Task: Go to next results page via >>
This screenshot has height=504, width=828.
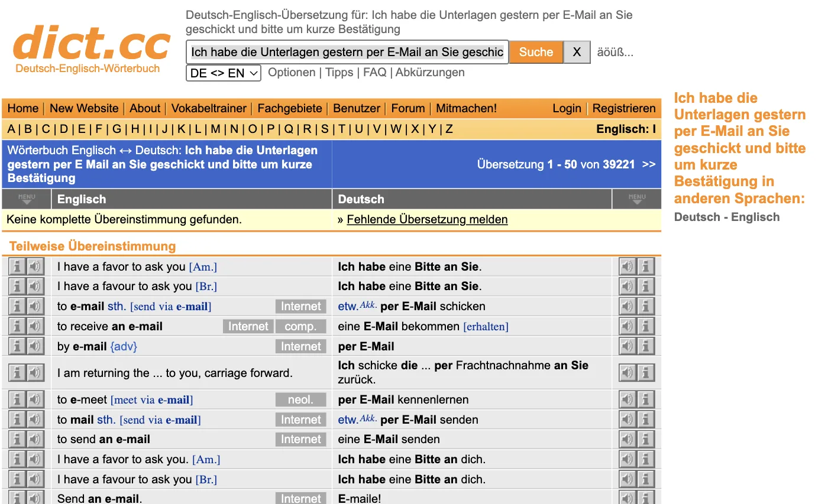Action: 649,164
